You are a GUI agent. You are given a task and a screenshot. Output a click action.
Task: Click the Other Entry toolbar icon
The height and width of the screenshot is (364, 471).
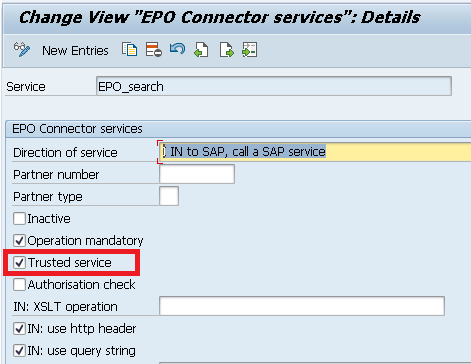pyautogui.click(x=250, y=50)
